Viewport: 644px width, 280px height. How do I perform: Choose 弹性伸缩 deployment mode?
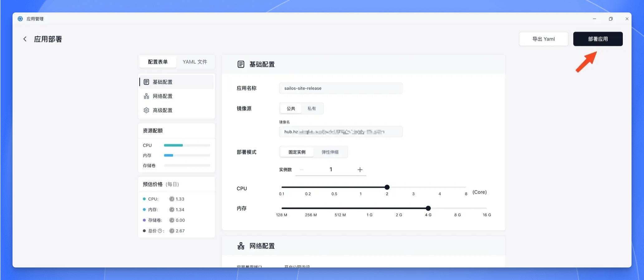point(330,152)
